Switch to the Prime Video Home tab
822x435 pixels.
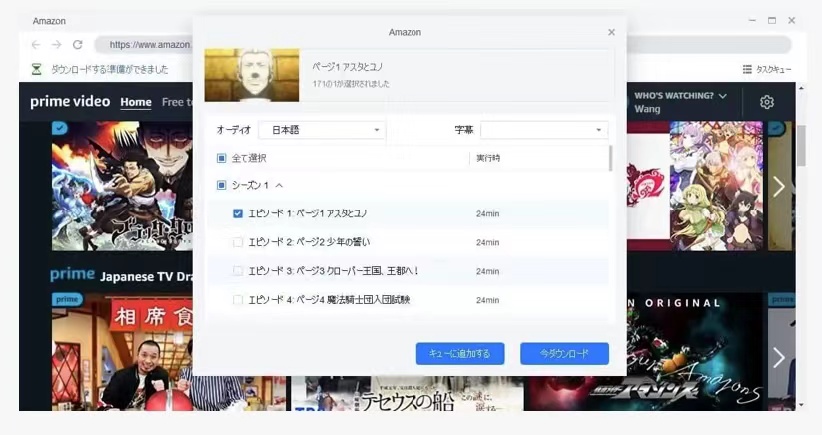pos(136,102)
